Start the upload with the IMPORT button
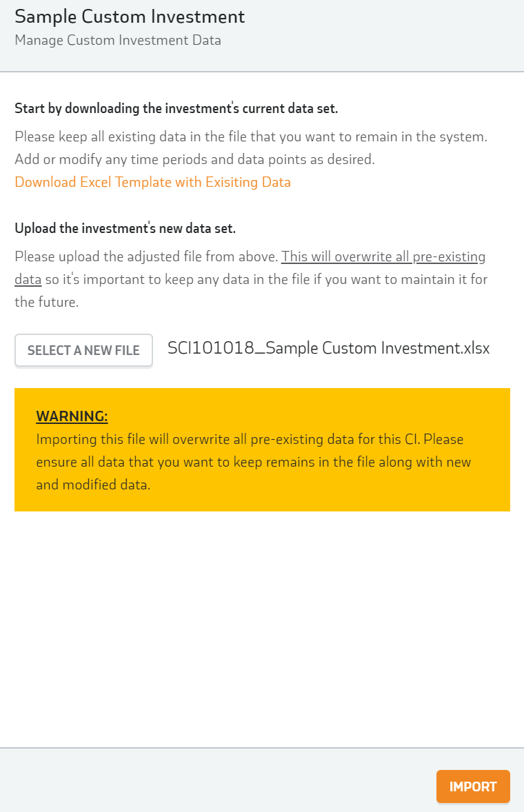 (473, 786)
